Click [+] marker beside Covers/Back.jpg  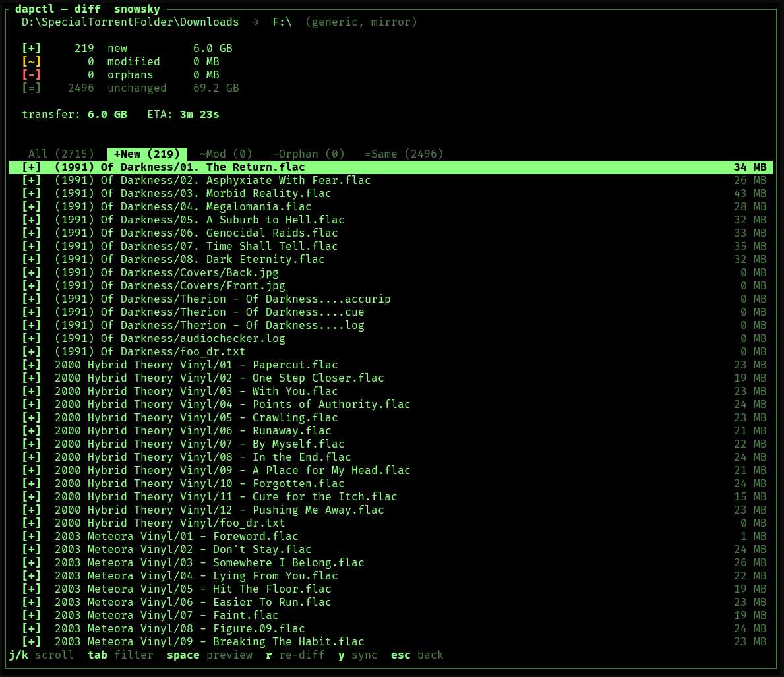pyautogui.click(x=32, y=272)
